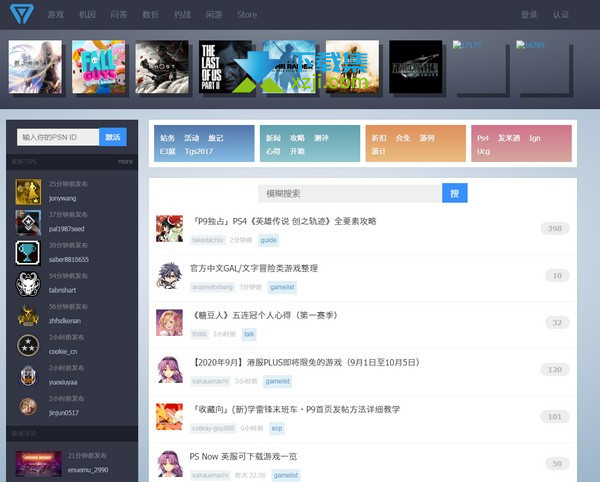600x482 pixels.
Task: Open the 会免 category link
Action: (x=403, y=138)
